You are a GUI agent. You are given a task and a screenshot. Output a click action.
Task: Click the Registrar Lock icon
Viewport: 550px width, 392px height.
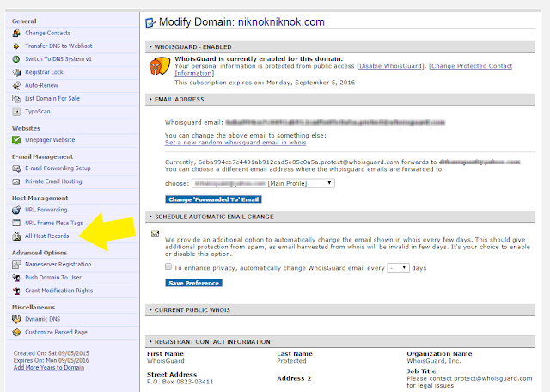(x=16, y=72)
